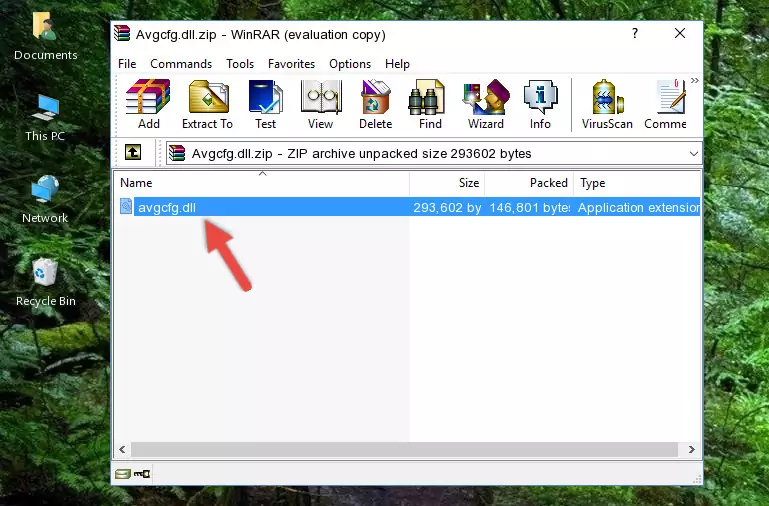
Task: Click the Application extension type cell
Action: tap(639, 207)
